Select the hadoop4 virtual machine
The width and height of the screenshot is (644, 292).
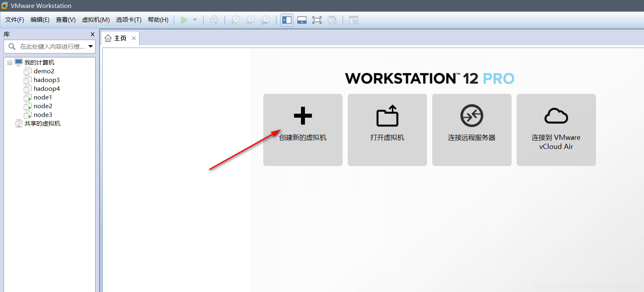[46, 89]
